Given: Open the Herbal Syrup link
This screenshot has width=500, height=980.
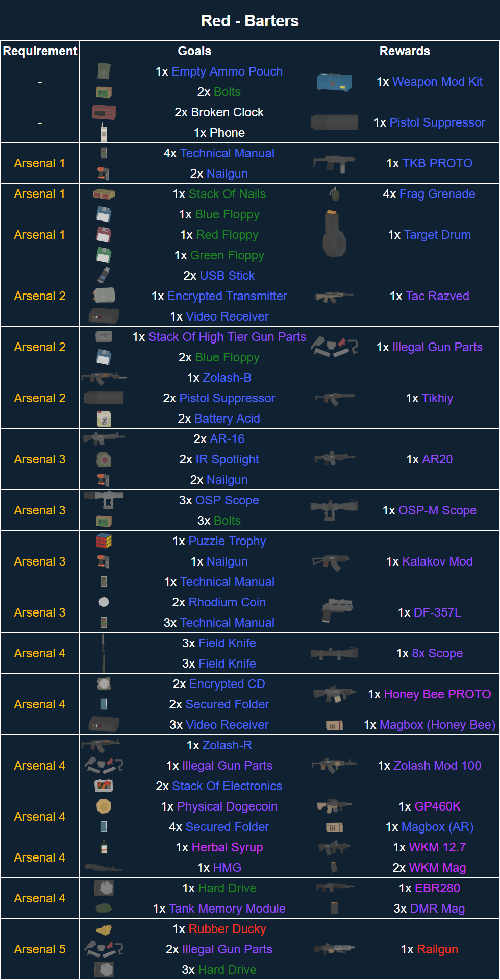Looking at the screenshot, I should coord(227,847).
